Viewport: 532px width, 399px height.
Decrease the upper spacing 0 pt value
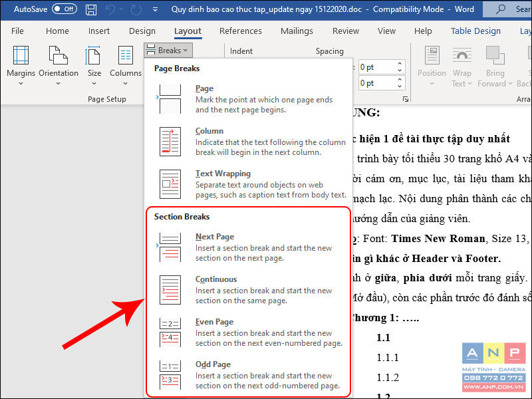pyautogui.click(x=400, y=70)
